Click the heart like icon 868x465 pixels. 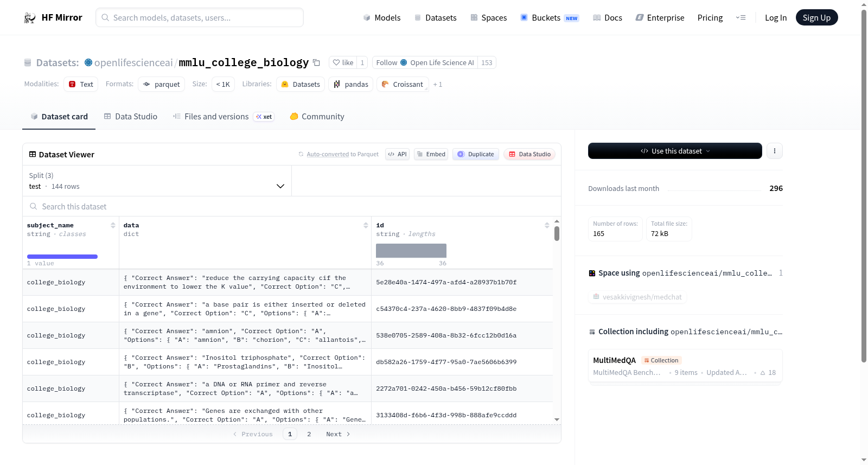pos(336,62)
